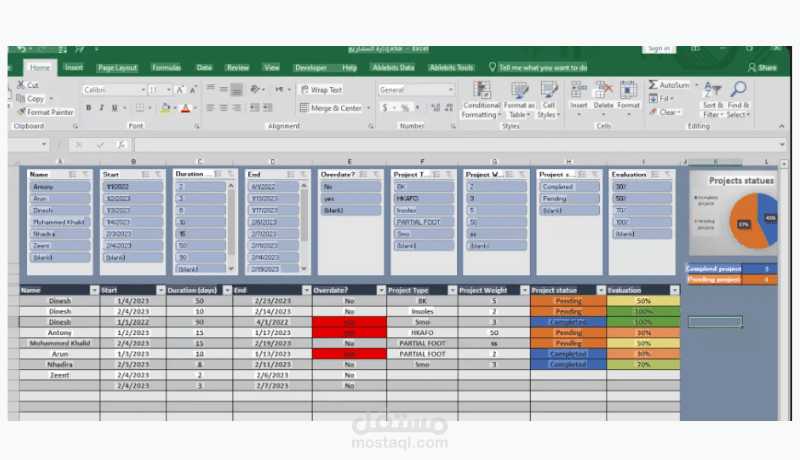
Task: Click the Sign in button
Action: click(x=659, y=48)
